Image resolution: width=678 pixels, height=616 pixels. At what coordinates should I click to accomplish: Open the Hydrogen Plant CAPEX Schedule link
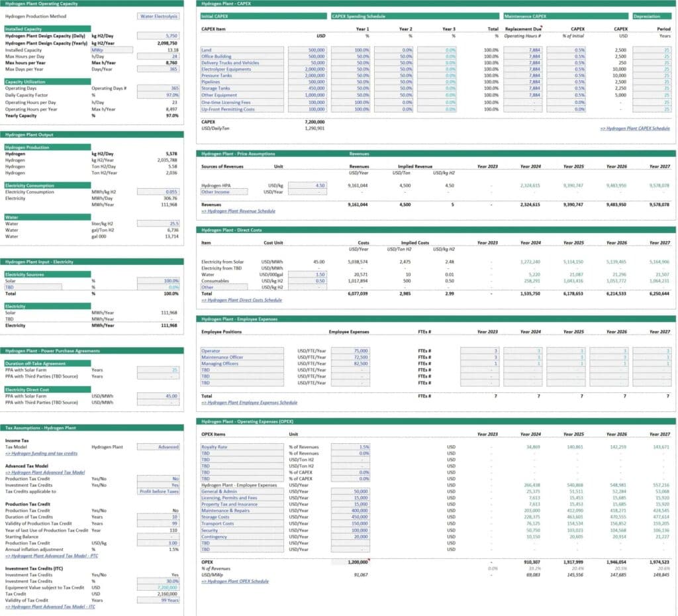[635, 128]
